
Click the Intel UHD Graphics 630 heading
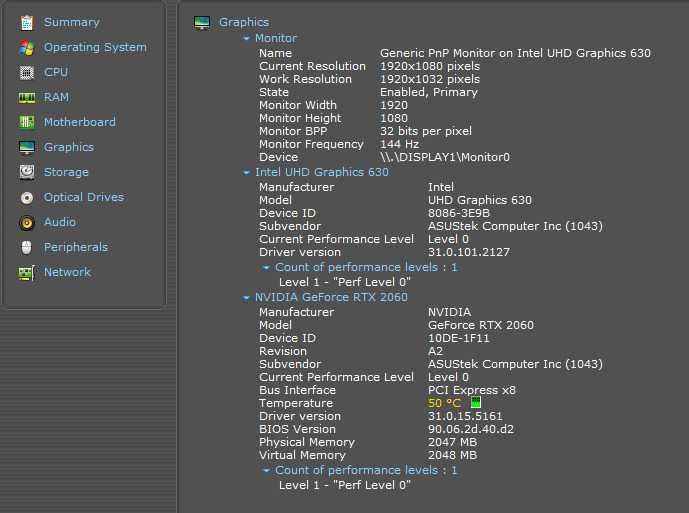322,172
